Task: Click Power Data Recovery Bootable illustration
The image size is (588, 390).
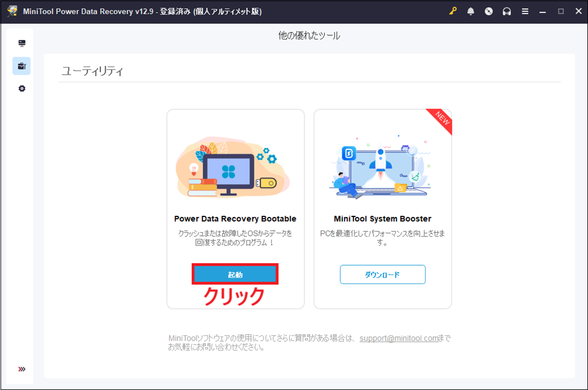Action: (x=232, y=167)
